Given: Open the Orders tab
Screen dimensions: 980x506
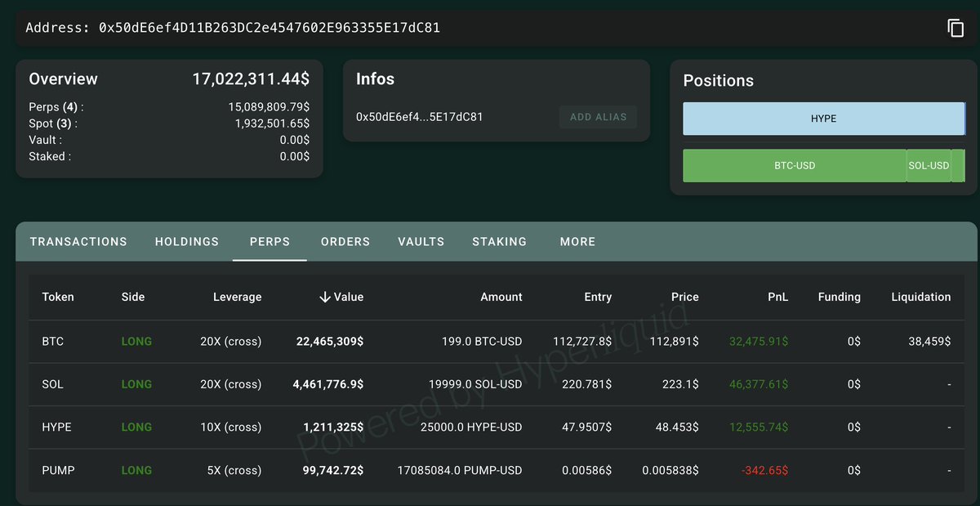Looking at the screenshot, I should (345, 242).
